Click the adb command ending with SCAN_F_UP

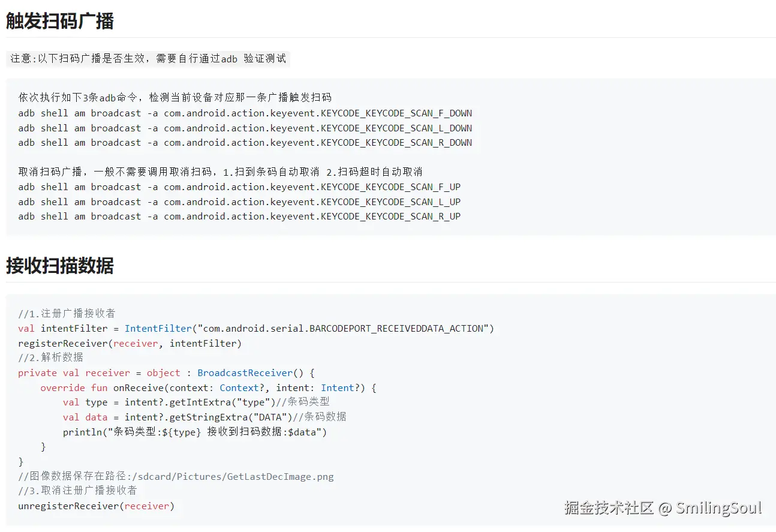[x=239, y=187]
